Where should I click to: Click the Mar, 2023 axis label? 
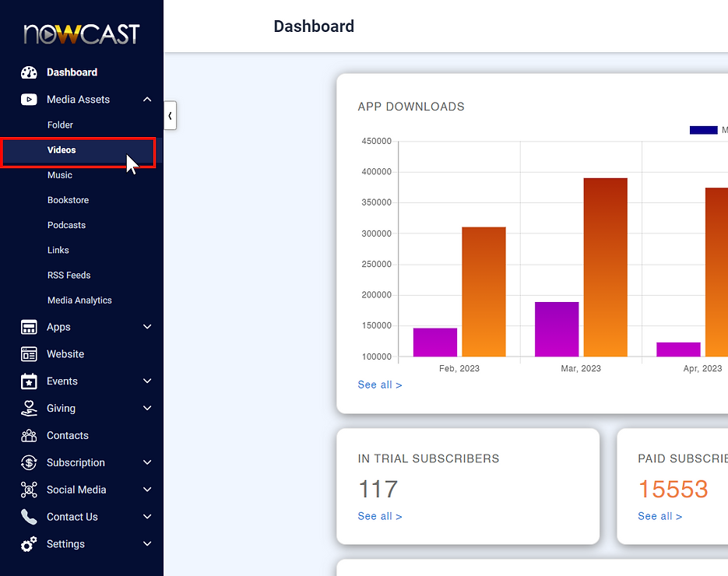581,368
